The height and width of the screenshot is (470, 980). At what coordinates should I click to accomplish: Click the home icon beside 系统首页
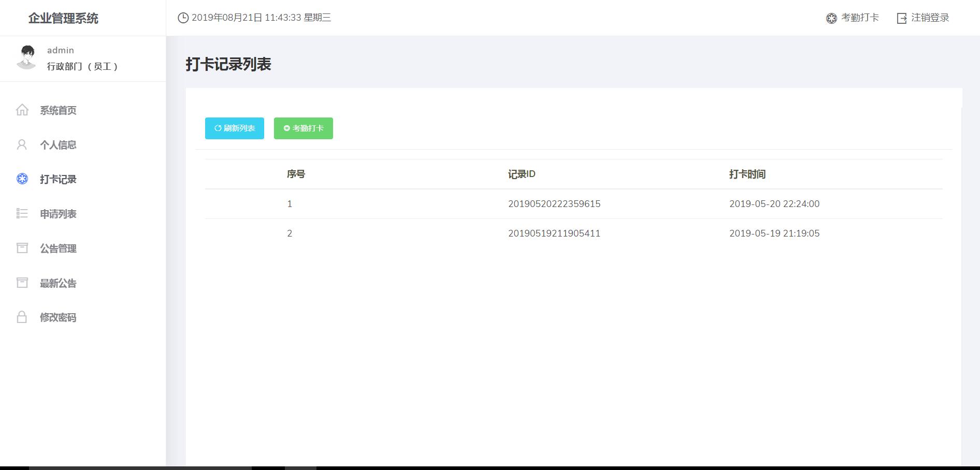tap(22, 110)
